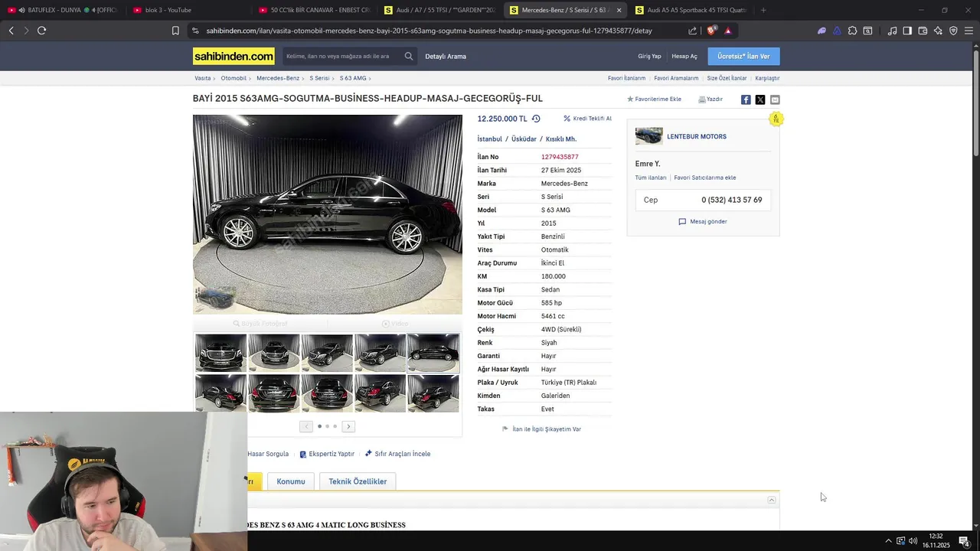Image resolution: width=980 pixels, height=551 pixels.
Task: Open the extensions puzzle piece menu
Action: [x=852, y=31]
